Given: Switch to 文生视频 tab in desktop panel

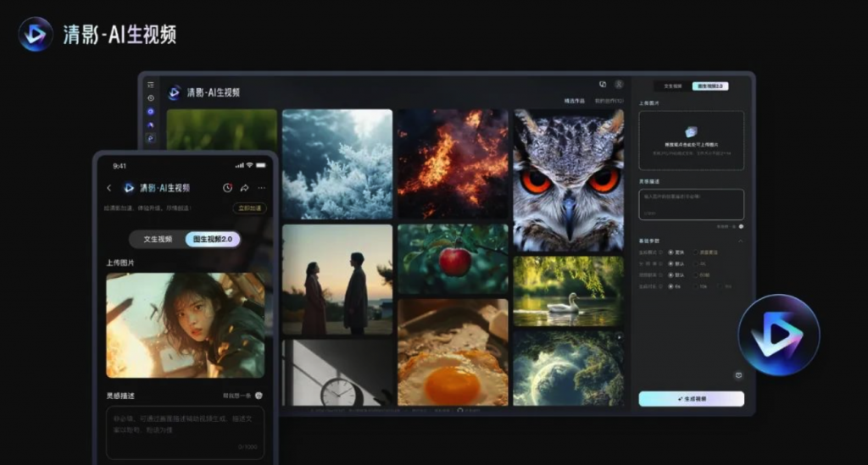Looking at the screenshot, I should click(x=673, y=86).
